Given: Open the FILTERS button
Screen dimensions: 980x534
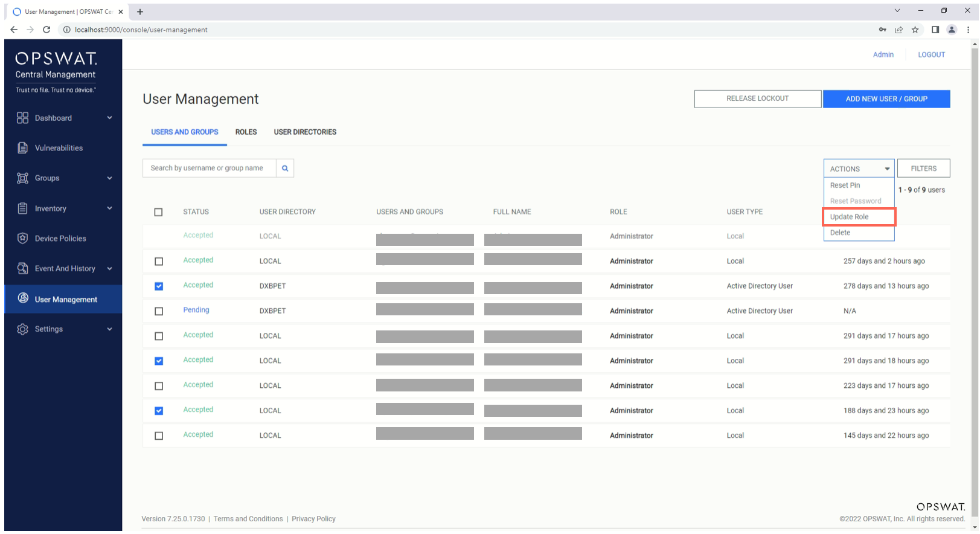Looking at the screenshot, I should point(924,169).
